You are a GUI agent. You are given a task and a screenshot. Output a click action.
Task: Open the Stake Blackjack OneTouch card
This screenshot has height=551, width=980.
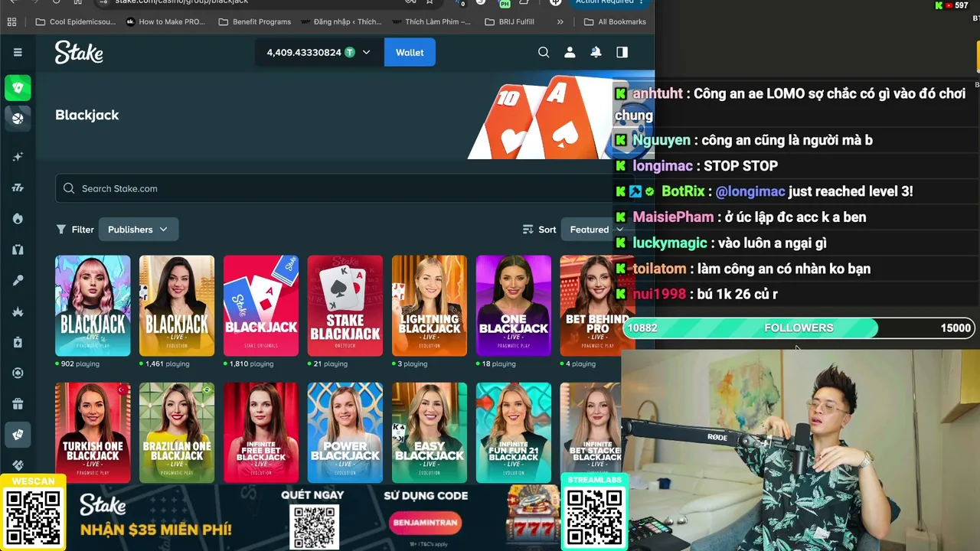pyautogui.click(x=345, y=305)
